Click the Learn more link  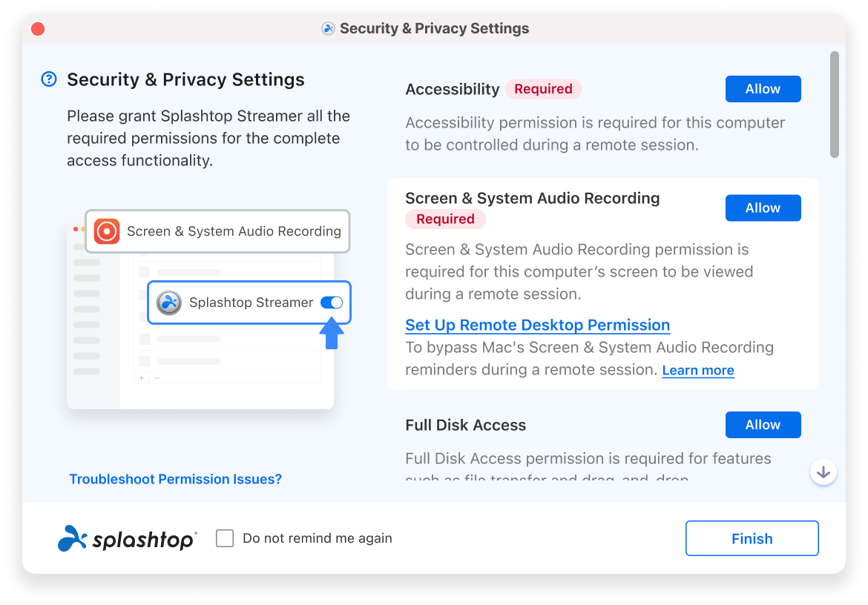(x=697, y=370)
